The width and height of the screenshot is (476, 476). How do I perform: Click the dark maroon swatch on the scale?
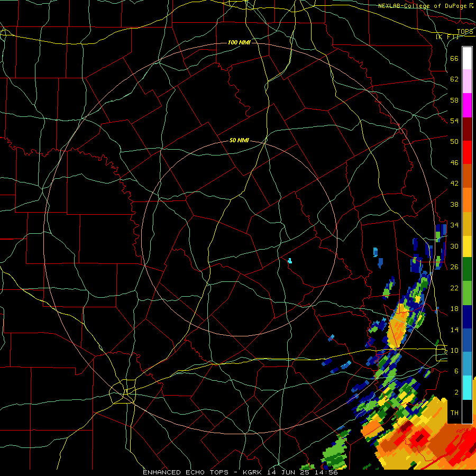pos(467,129)
